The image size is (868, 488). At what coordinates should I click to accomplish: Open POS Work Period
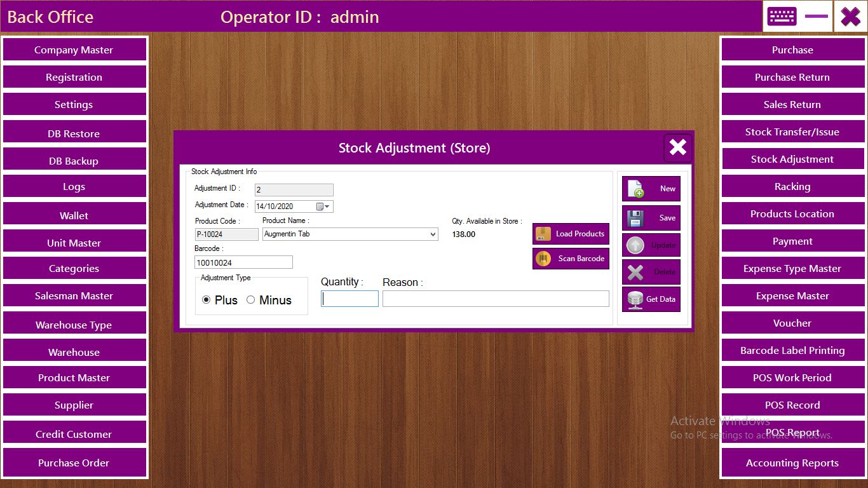(792, 377)
